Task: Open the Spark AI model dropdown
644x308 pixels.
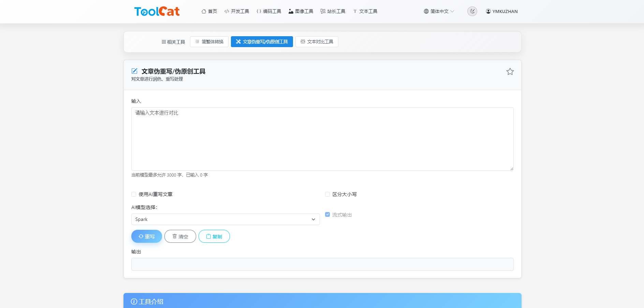Action: (x=225, y=219)
